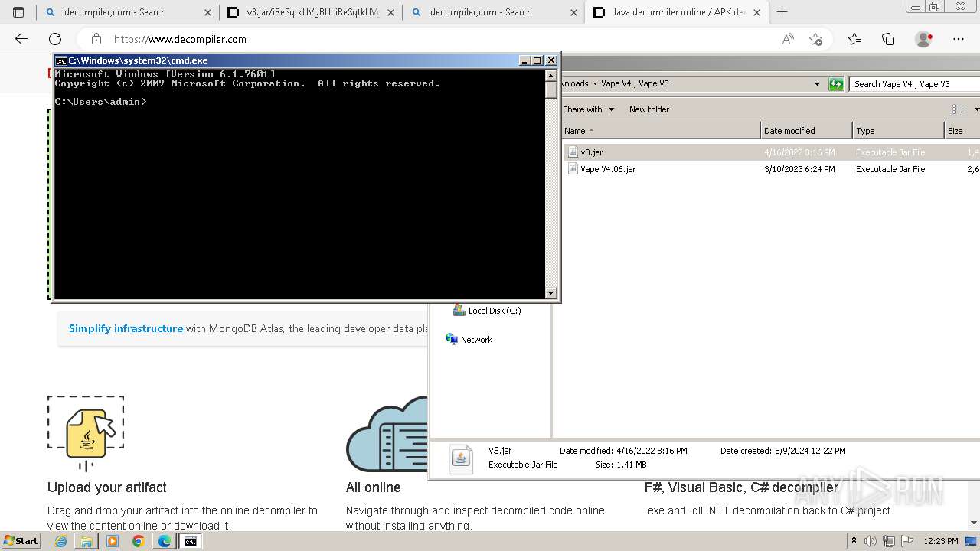980x551 pixels.
Task: Add this page to favorites
Action: (x=815, y=39)
